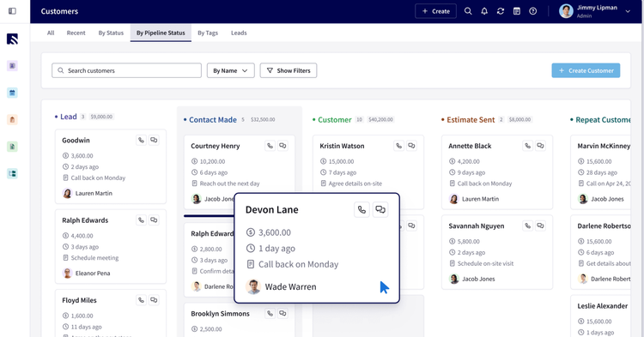Open the teal board sidebar icon
The width and height of the screenshot is (644, 337).
pyautogui.click(x=12, y=173)
